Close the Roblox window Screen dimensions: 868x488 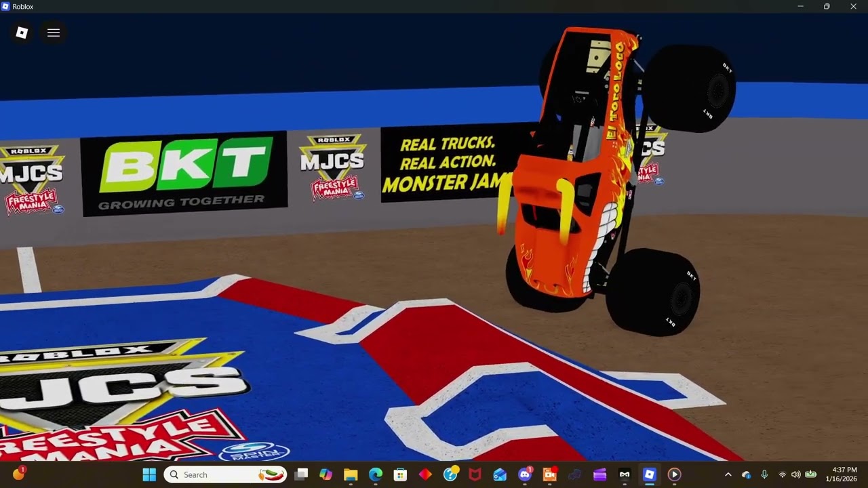click(853, 6)
